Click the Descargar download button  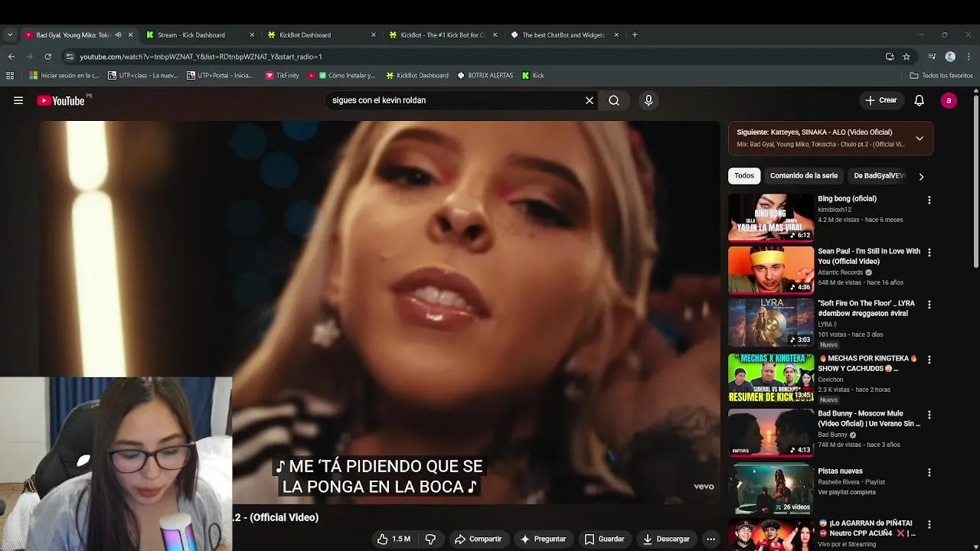(x=666, y=539)
